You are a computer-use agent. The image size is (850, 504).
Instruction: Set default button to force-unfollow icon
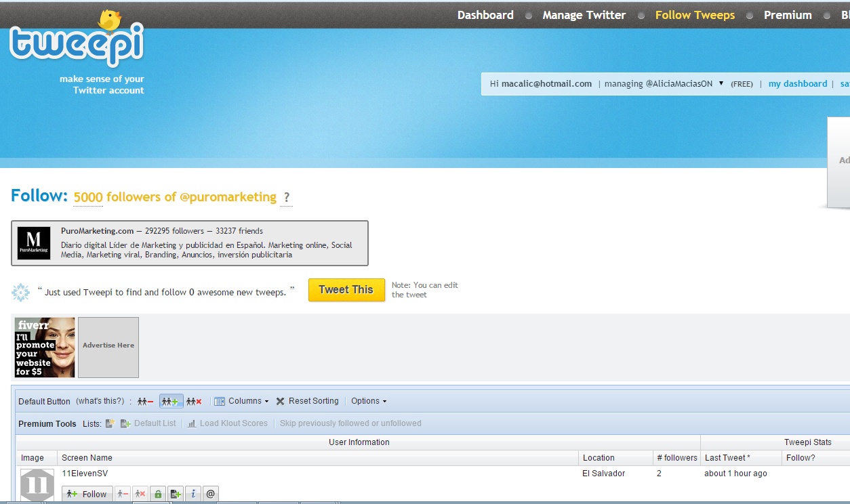click(x=195, y=402)
